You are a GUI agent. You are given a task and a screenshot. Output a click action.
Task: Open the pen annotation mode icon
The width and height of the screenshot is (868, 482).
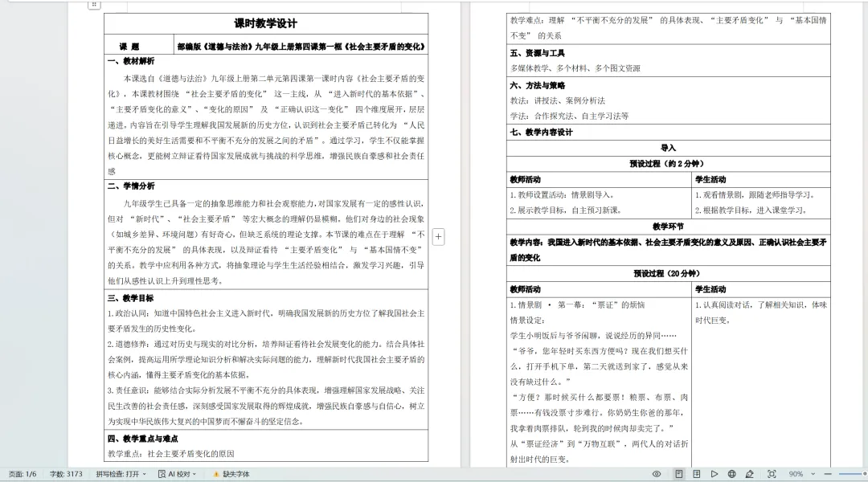click(x=750, y=474)
